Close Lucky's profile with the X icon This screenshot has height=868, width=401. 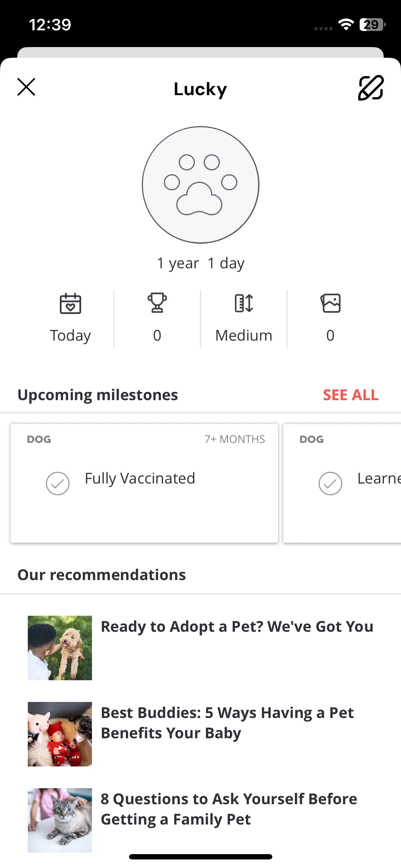[26, 87]
